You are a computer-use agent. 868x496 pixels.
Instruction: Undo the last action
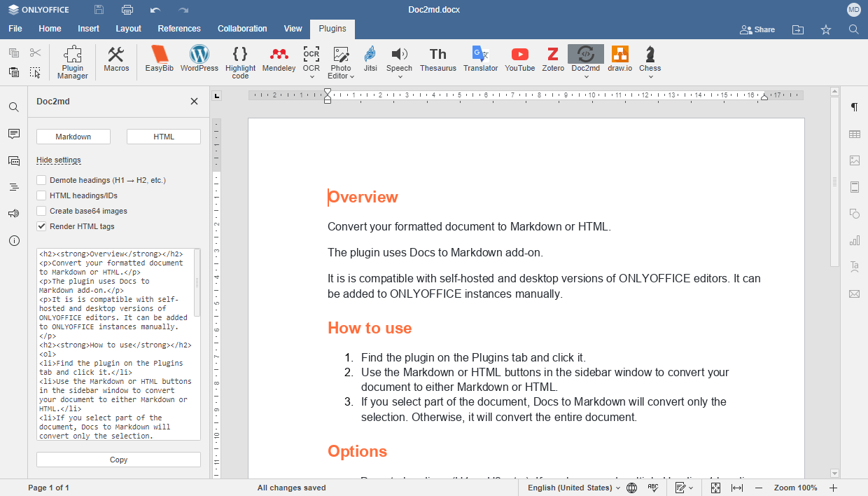[155, 10]
